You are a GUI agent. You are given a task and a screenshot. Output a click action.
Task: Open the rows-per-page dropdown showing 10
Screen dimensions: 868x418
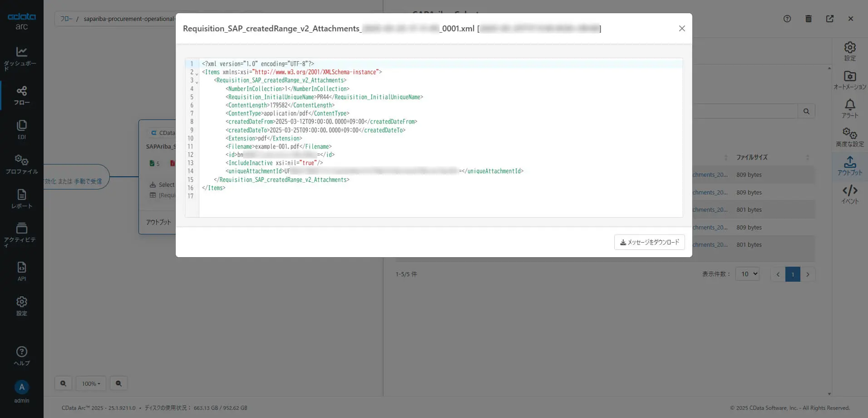747,274
